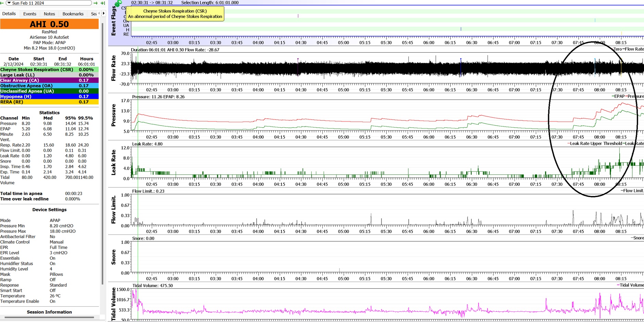Click the Snore graph title
This screenshot has height=322, width=644.
(x=113, y=257)
